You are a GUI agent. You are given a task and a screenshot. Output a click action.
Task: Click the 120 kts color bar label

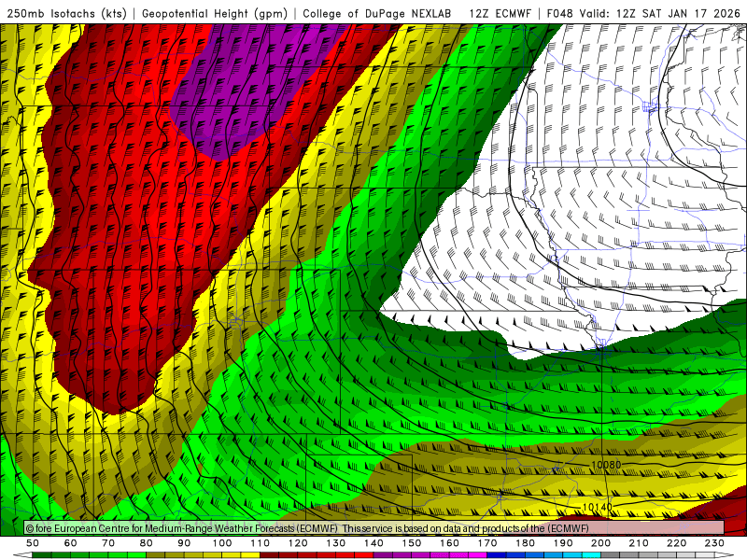tap(298, 543)
